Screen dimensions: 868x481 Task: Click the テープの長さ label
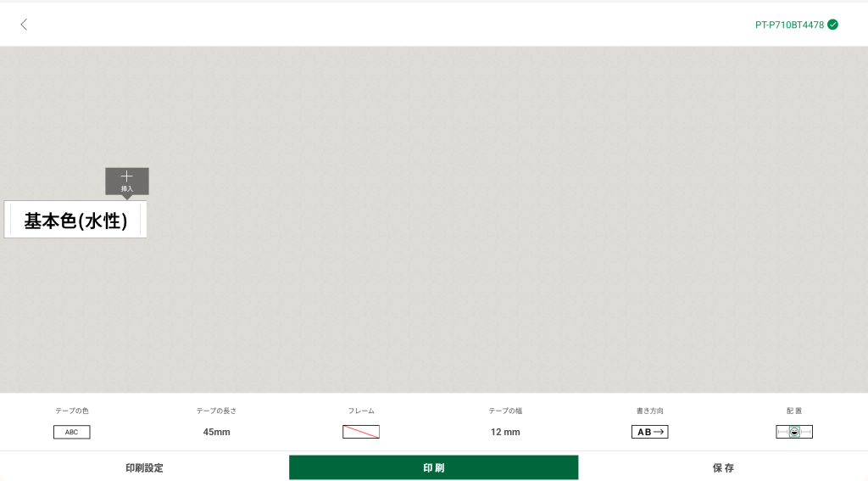pyautogui.click(x=216, y=411)
